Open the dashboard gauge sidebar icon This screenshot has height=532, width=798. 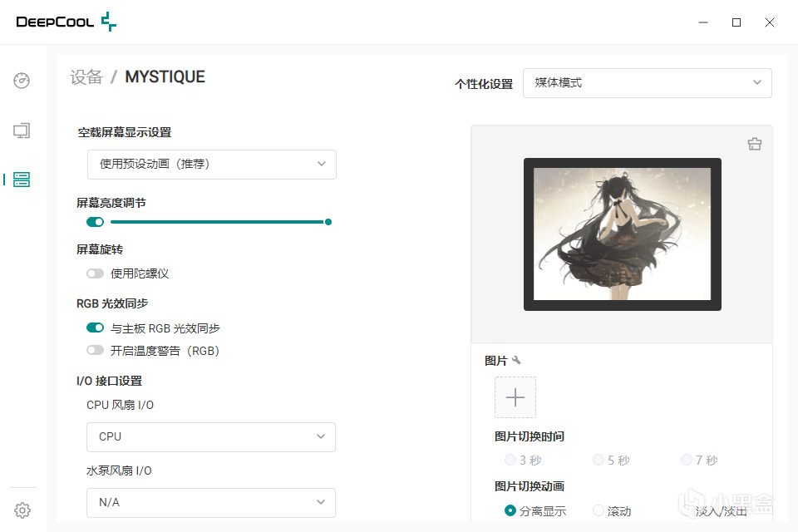22,81
